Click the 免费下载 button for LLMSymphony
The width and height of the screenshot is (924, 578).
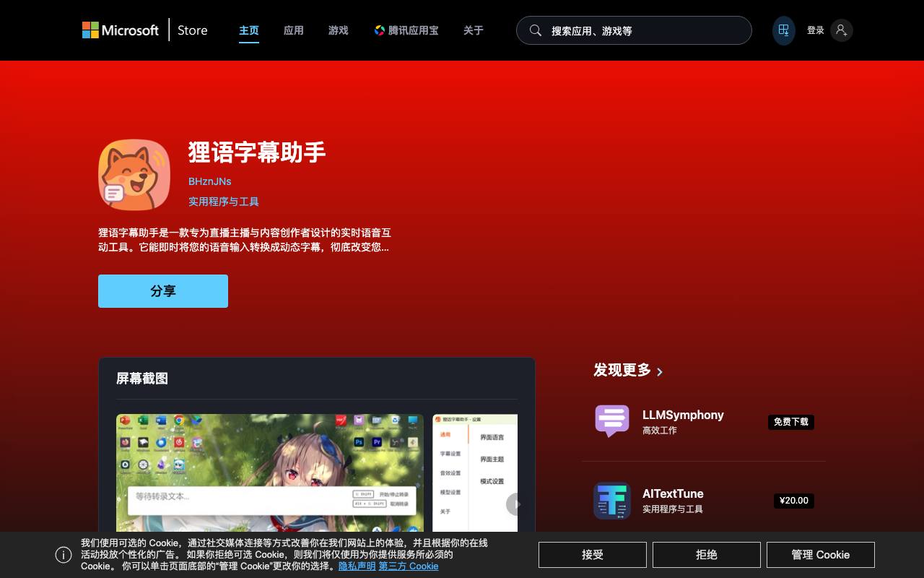791,422
